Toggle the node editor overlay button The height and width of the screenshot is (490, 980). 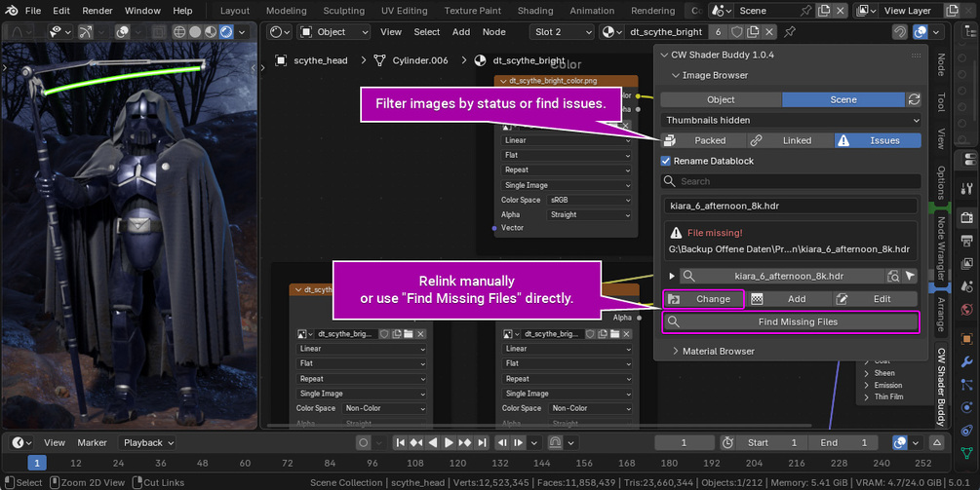tap(921, 32)
